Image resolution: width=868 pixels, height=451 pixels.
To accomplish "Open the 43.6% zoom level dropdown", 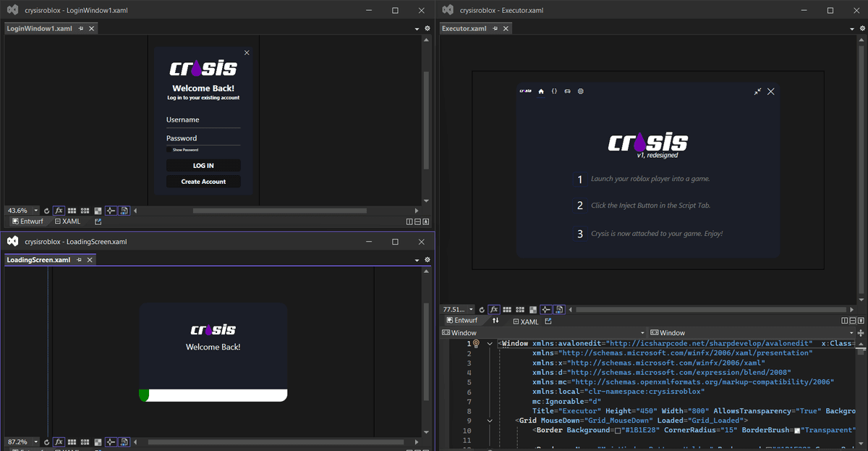I will (x=35, y=210).
